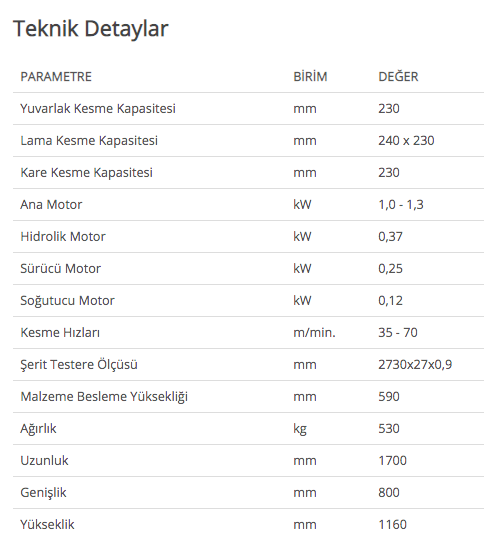Click the Uzunluk value 1700
484x548 pixels.
[392, 461]
